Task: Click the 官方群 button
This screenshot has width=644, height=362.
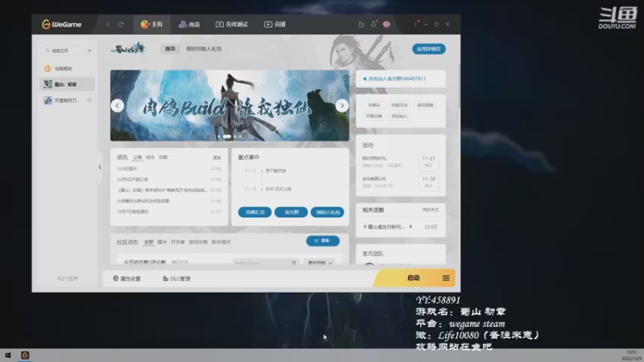Action: 291,212
